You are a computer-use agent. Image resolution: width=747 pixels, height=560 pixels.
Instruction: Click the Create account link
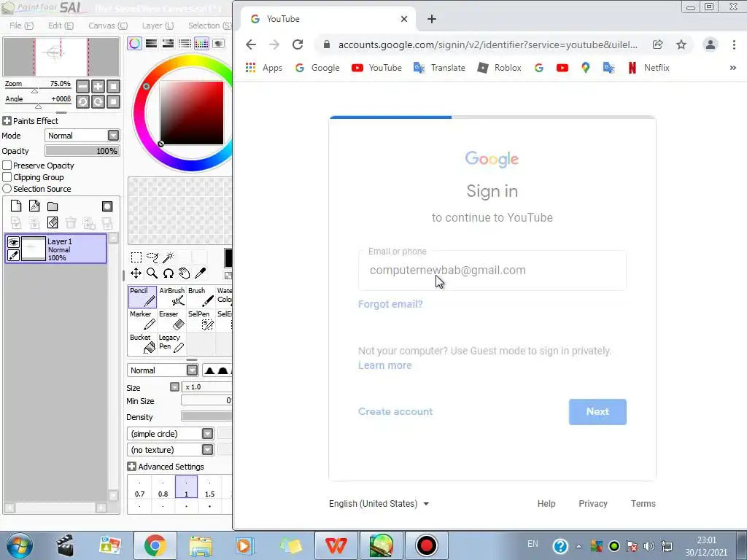[395, 411]
